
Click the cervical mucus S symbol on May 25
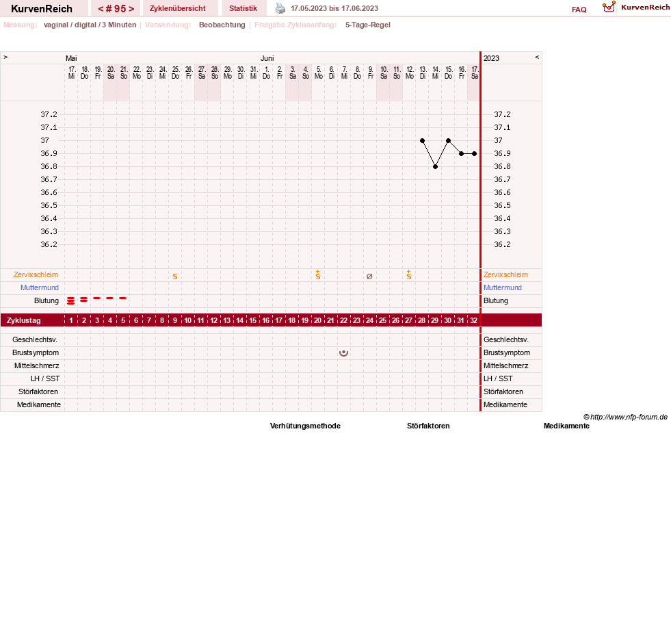[x=175, y=276]
